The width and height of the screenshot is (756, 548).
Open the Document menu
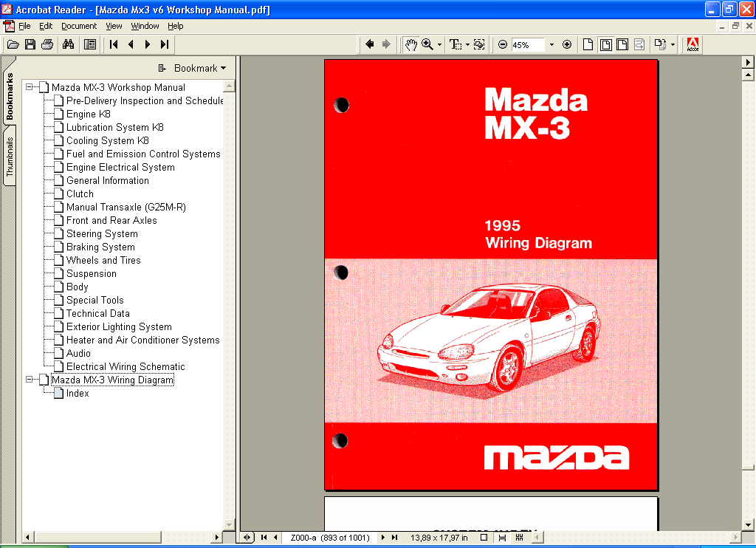(x=79, y=26)
